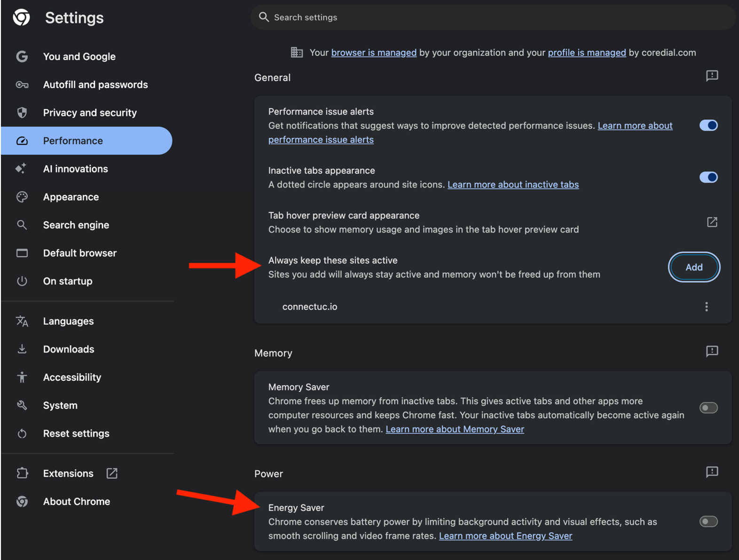Image resolution: width=739 pixels, height=560 pixels.
Task: Click the key icon for Autofill and passwords
Action: pos(22,85)
